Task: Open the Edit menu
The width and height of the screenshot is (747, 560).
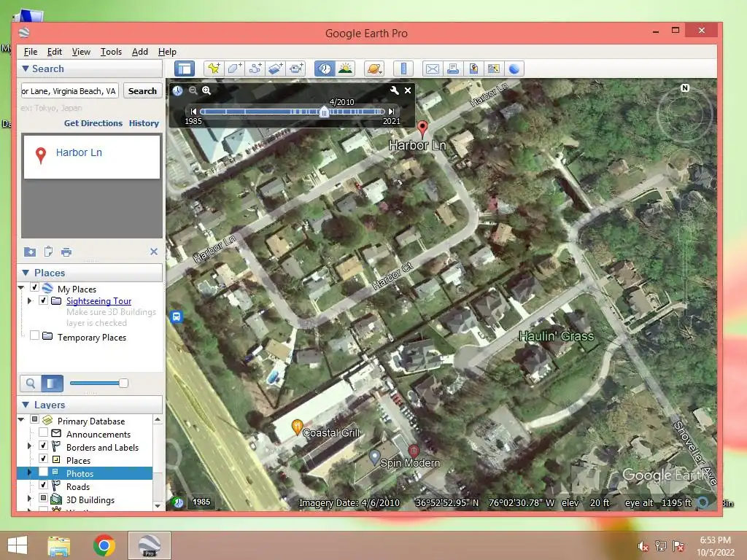Action: pos(54,52)
